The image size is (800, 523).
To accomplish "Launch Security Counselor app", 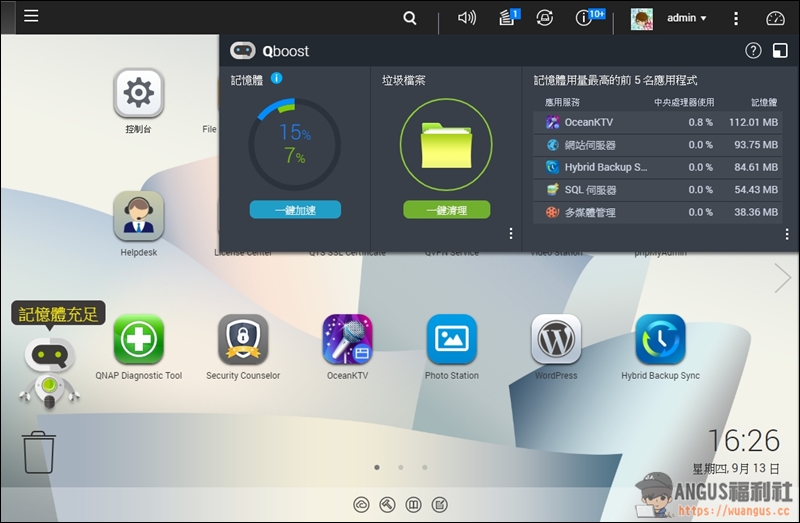I will coord(243,341).
